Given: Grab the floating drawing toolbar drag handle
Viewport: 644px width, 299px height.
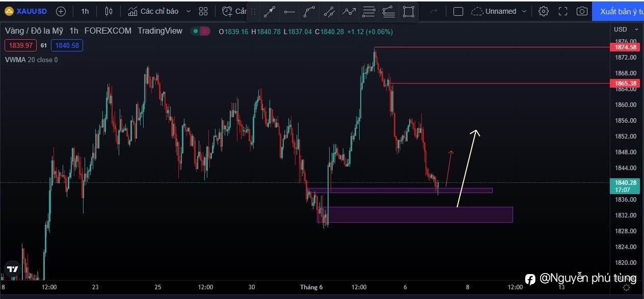Looking at the screenshot, I should tap(253, 11).
